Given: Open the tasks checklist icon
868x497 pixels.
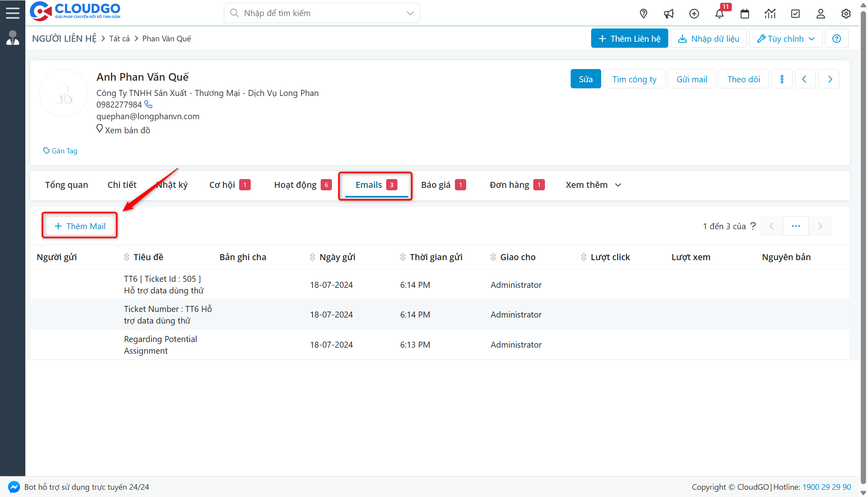Looking at the screenshot, I should point(795,14).
